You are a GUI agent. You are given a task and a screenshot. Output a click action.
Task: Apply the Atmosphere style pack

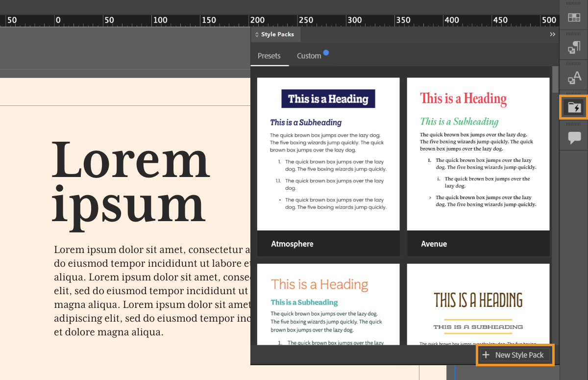tap(328, 167)
